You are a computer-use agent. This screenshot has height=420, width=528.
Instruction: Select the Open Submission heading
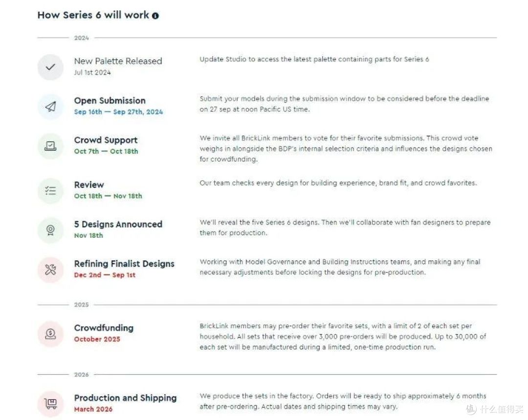click(x=110, y=101)
